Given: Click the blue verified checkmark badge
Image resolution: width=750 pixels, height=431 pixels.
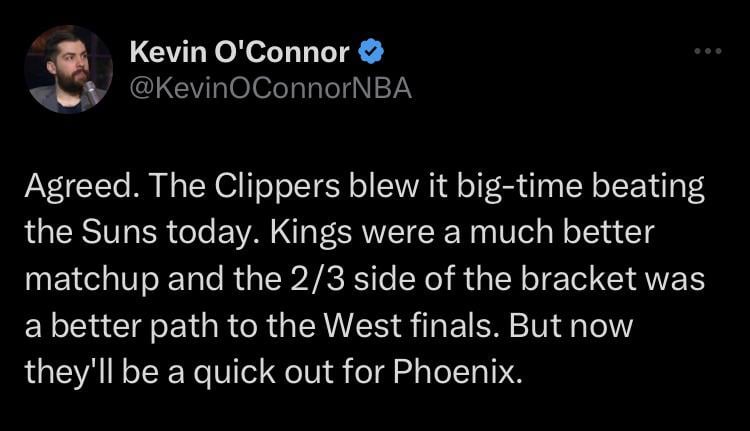Looking at the screenshot, I should point(369,50).
